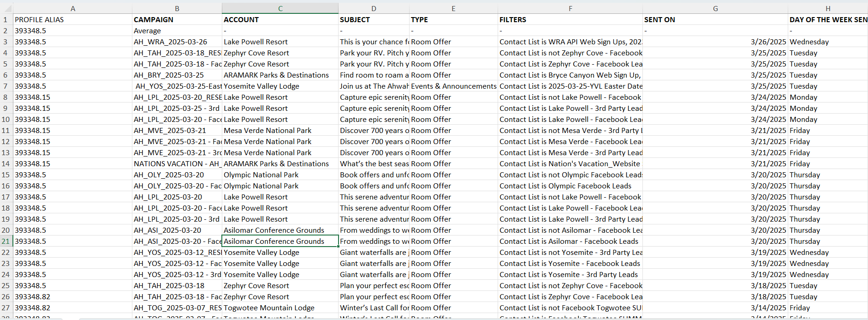868x320 pixels.
Task: Click the TYPE header cell
Action: pyautogui.click(x=453, y=19)
